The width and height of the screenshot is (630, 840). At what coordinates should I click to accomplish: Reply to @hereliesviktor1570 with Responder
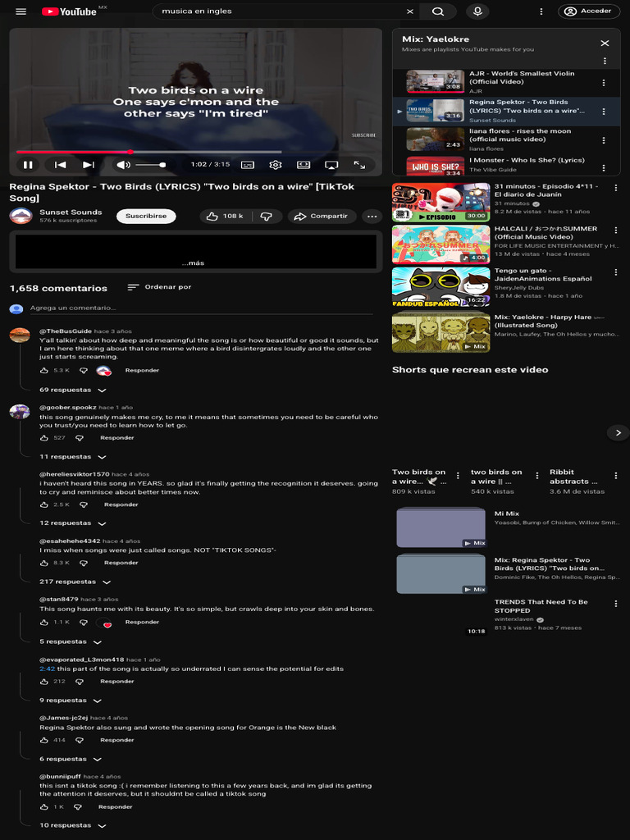(121, 504)
